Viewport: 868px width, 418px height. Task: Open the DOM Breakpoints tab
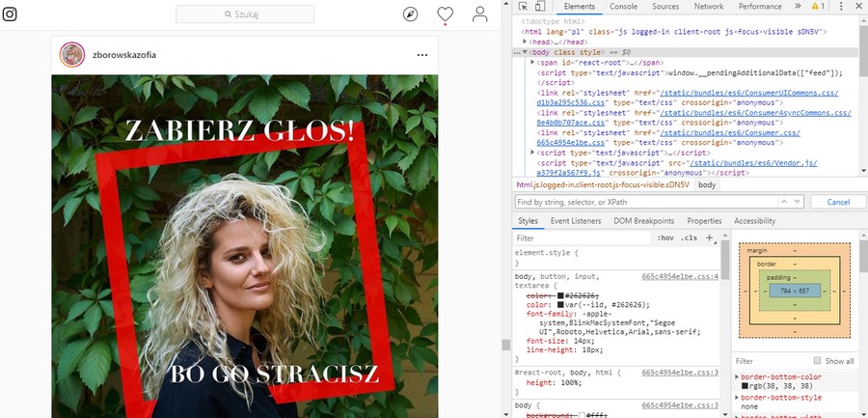tap(644, 221)
